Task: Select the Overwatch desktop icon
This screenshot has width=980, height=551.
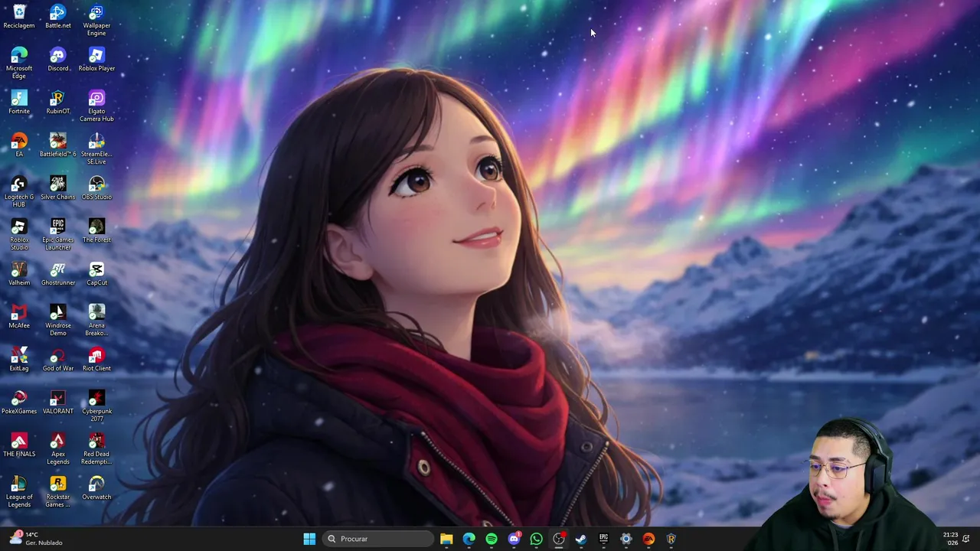Action: pos(96,488)
